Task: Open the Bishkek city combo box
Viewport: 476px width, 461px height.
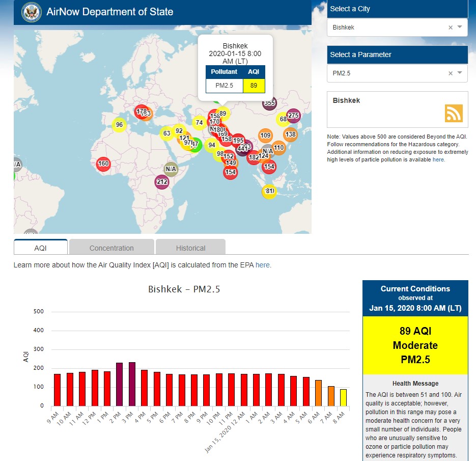Action: pyautogui.click(x=387, y=28)
